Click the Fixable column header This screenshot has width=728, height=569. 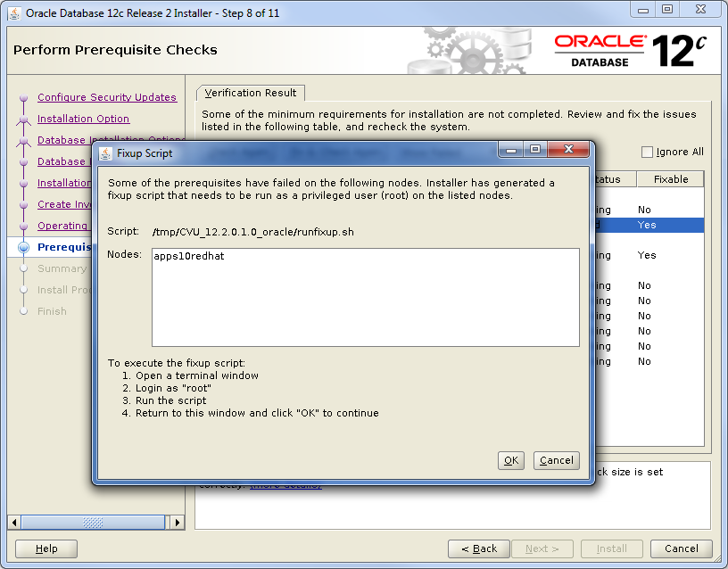point(670,179)
